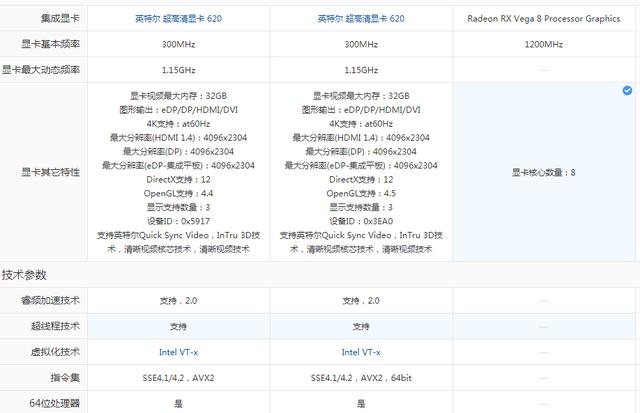Click the 显卡其它特性 row label
Image resolution: width=640 pixels, height=413 pixels.
[x=51, y=172]
